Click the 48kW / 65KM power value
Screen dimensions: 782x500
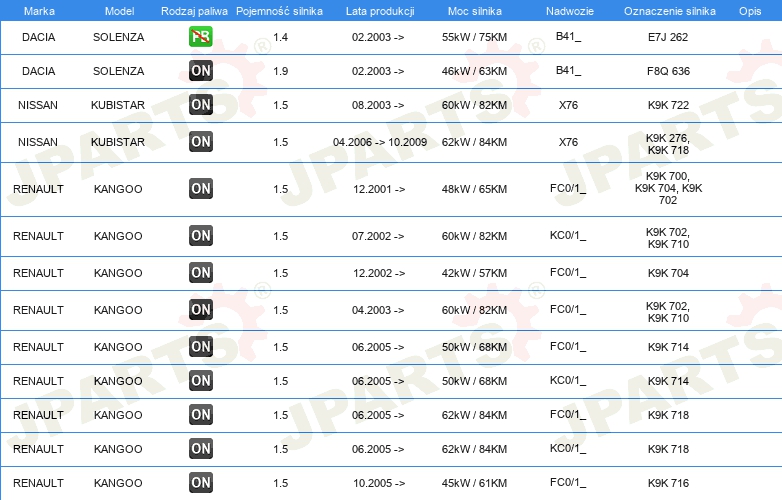point(474,189)
